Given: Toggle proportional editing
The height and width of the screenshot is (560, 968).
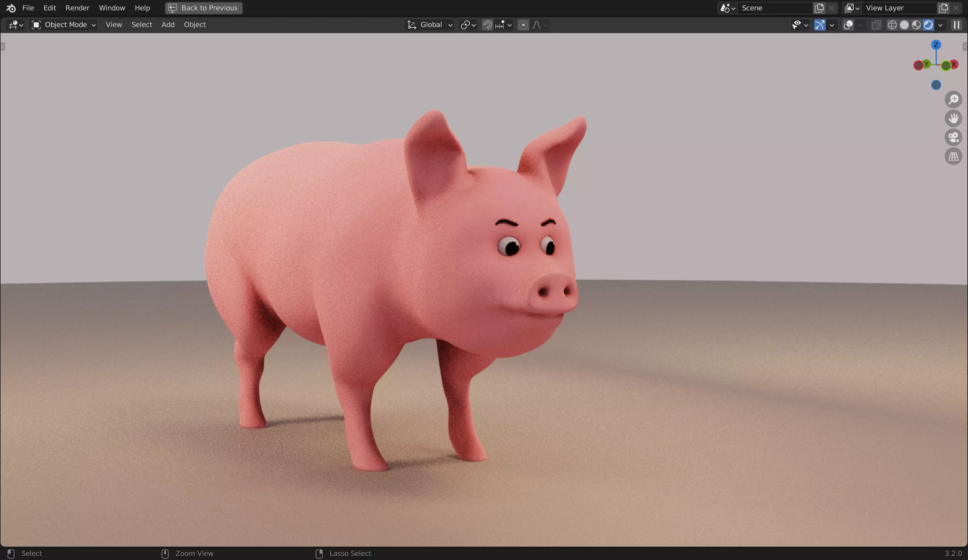Looking at the screenshot, I should coord(523,25).
